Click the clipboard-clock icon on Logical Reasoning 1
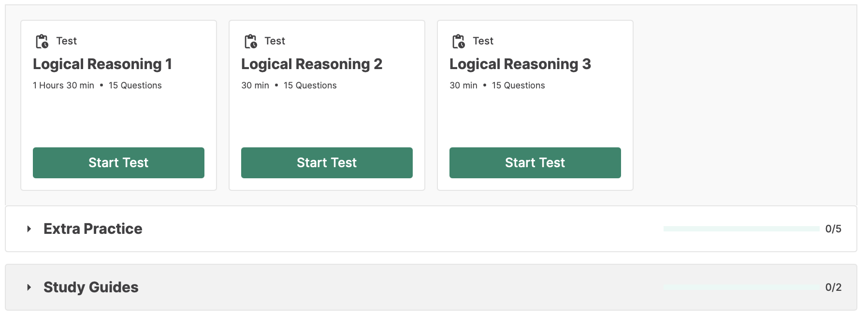868x315 pixels. (x=42, y=42)
